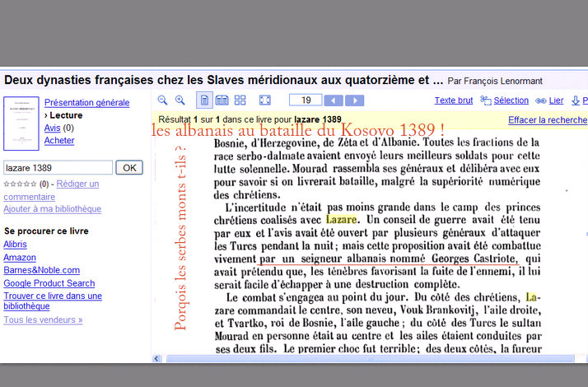Switch to thumbnail grid view
Viewport: 588px width, 387px height.
240,100
